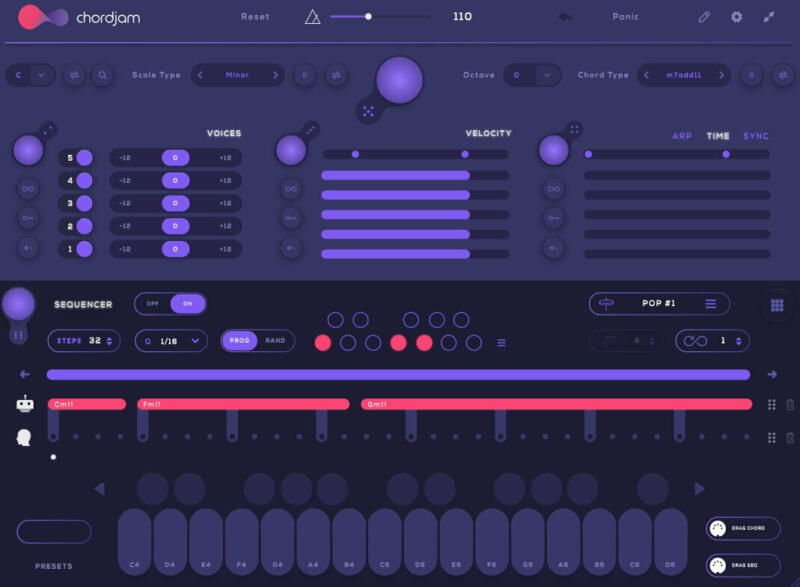Viewport: 800px width, 587px height.
Task: Toggle voice 2 on/off circle
Action: point(84,225)
